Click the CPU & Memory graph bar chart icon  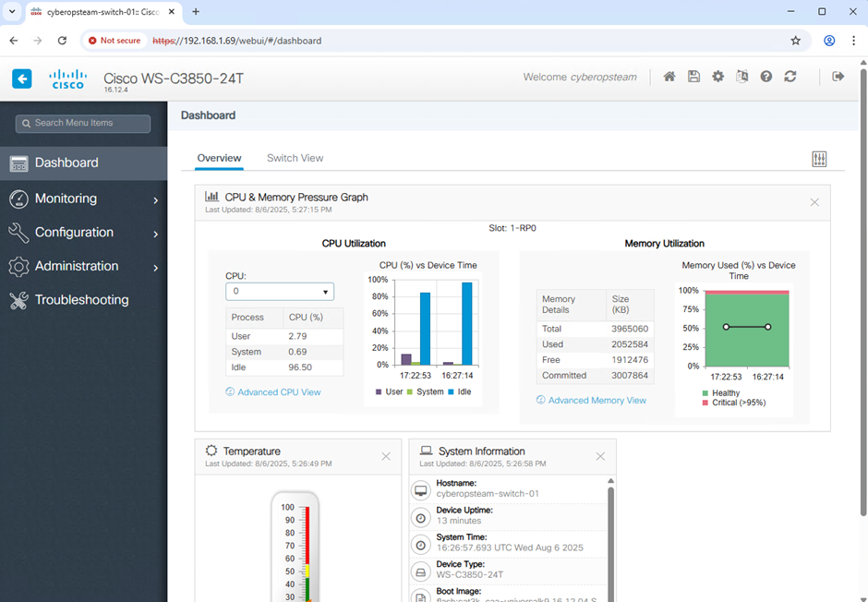click(x=211, y=197)
